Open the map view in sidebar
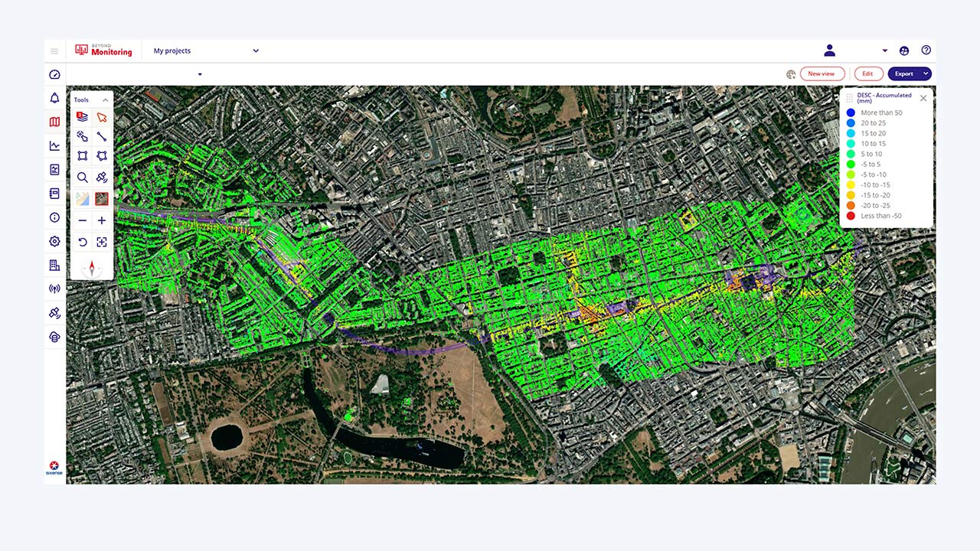The image size is (980, 551). (54, 122)
